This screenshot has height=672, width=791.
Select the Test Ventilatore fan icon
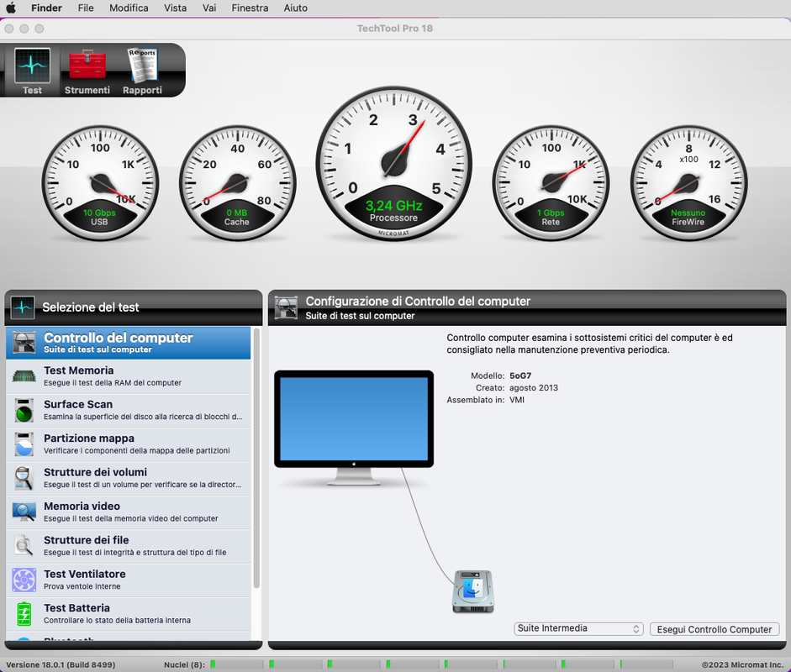(x=24, y=580)
